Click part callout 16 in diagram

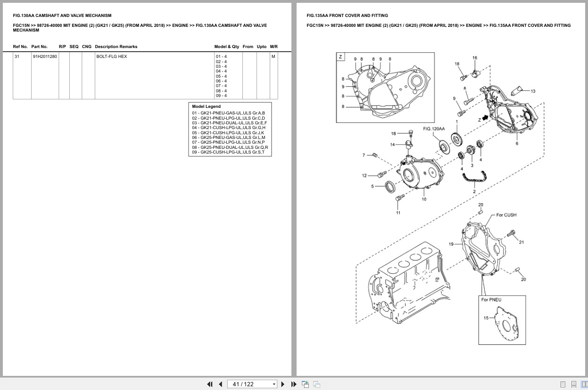[x=475, y=58]
